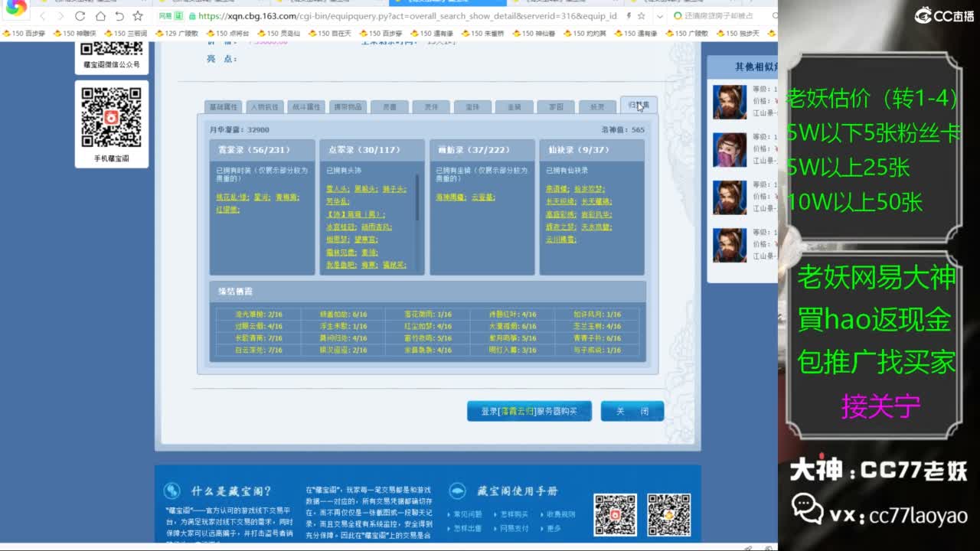Click the 月华凝露: 32900 value
Image resolution: width=980 pixels, height=551 pixels.
(239, 130)
